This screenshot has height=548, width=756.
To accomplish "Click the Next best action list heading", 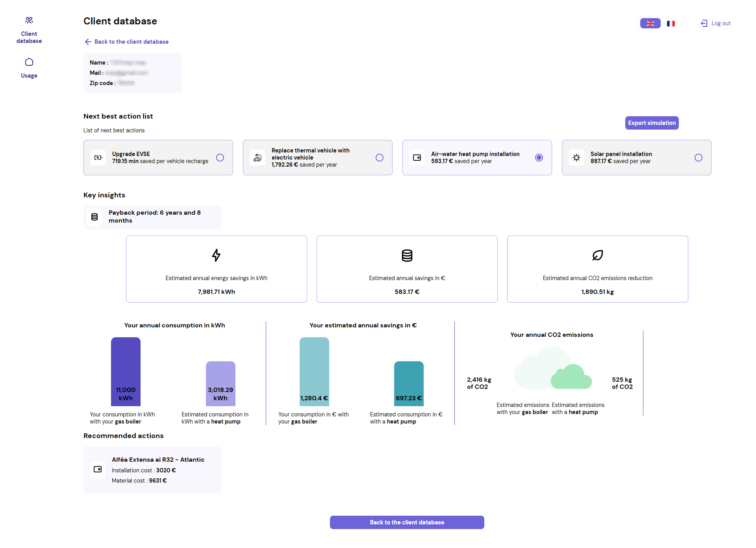I will (118, 116).
